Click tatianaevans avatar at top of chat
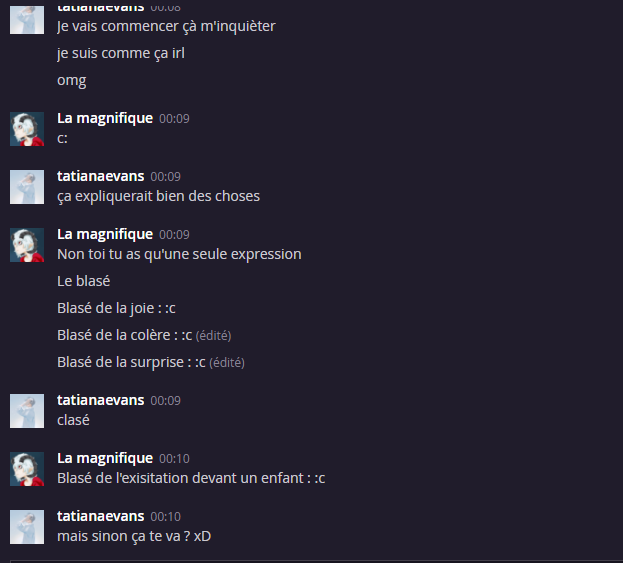The height and width of the screenshot is (563, 623). 27,20
